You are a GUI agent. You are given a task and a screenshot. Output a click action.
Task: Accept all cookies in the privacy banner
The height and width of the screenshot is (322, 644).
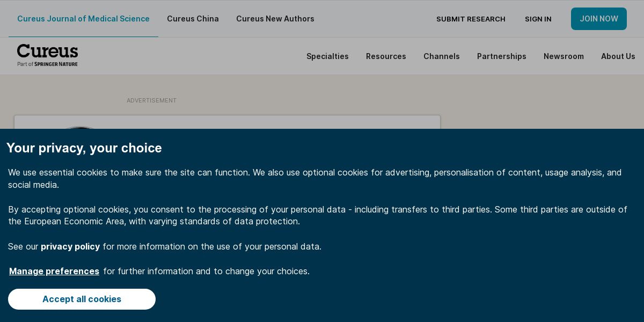82,299
